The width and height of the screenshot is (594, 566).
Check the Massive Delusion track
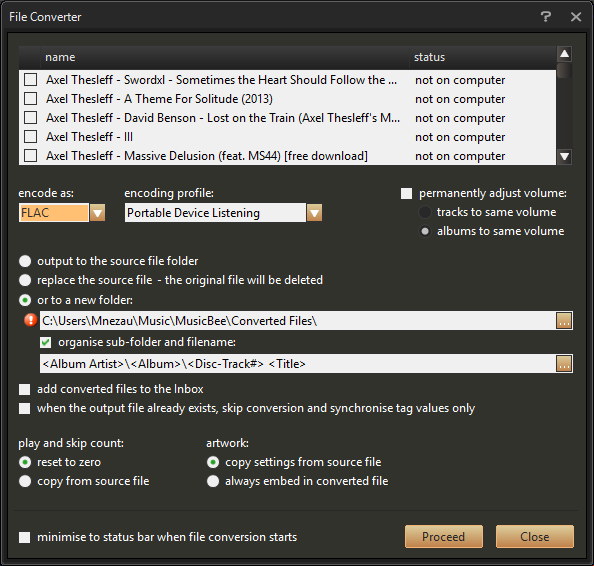(x=30, y=156)
